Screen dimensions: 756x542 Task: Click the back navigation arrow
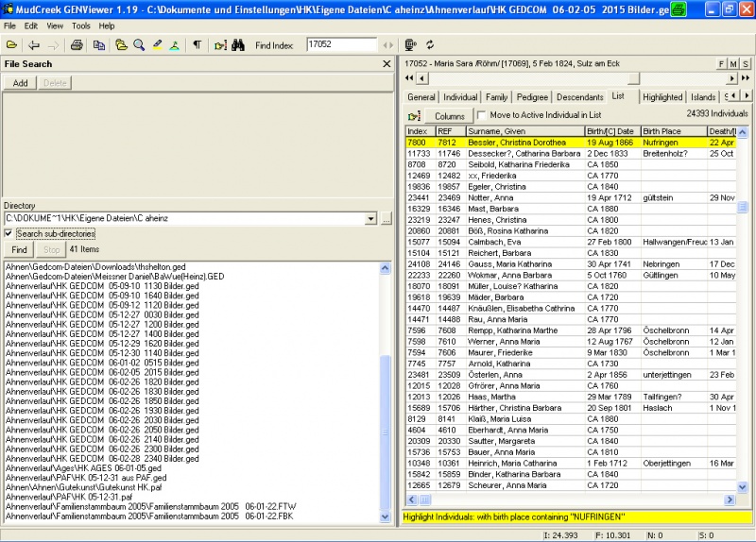(34, 45)
